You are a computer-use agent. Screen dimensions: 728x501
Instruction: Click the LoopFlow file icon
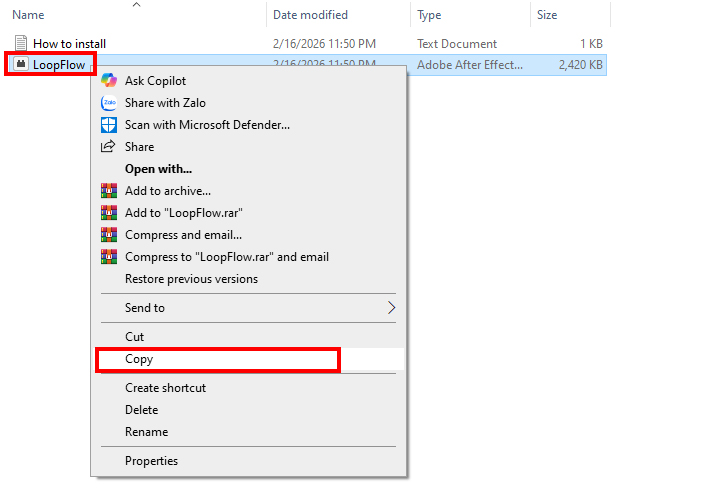(x=21, y=65)
